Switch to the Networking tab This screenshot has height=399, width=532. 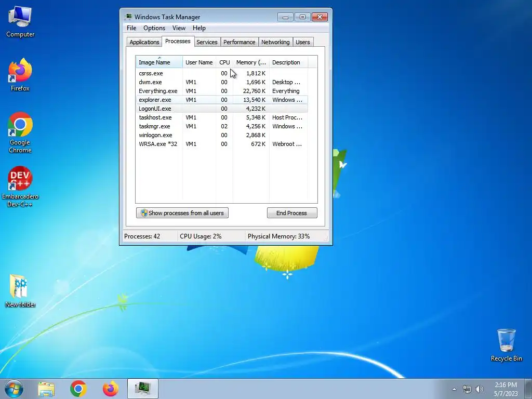coord(275,42)
